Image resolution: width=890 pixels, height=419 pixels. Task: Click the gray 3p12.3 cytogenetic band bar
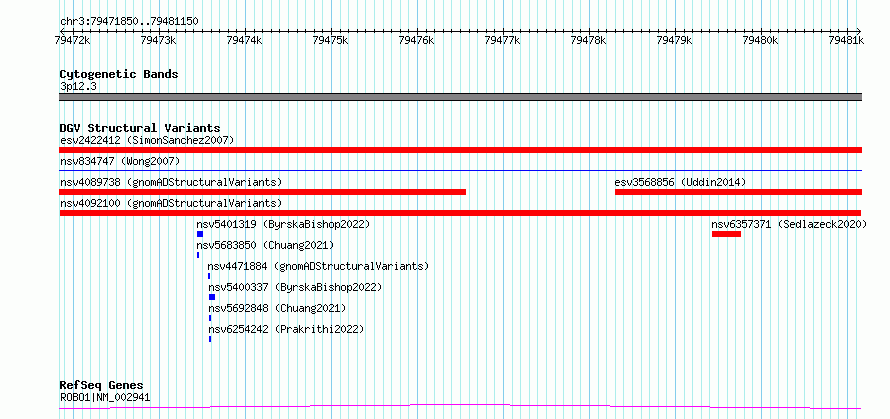pyautogui.click(x=461, y=97)
